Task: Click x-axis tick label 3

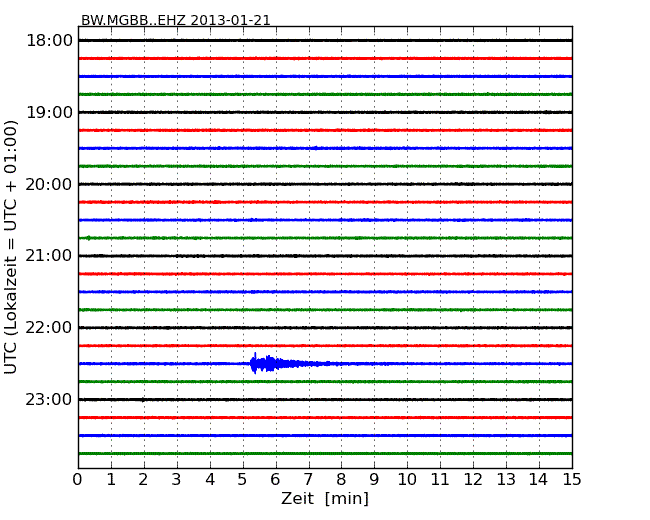Action: (177, 480)
